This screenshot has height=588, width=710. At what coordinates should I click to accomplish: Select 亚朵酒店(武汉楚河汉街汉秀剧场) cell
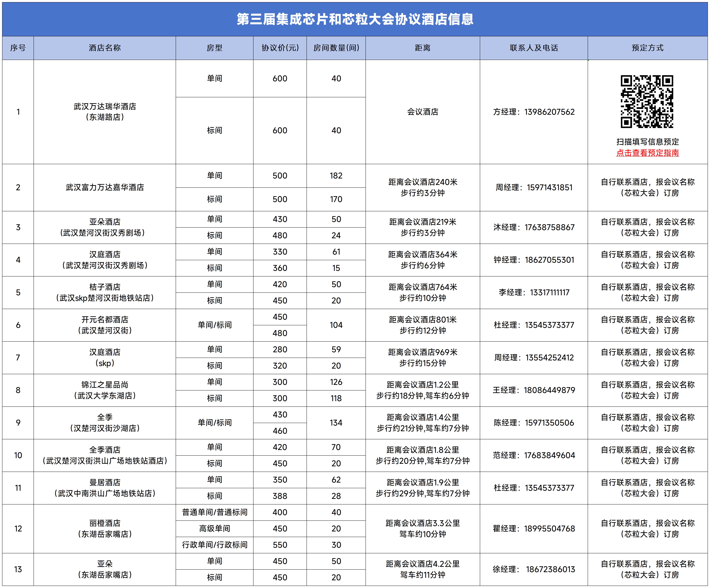tap(105, 228)
